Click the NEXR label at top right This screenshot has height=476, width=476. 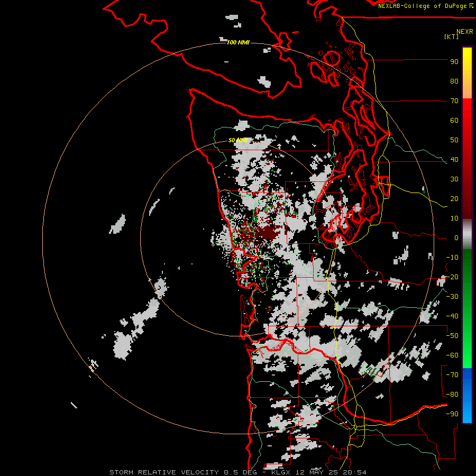pyautogui.click(x=465, y=32)
